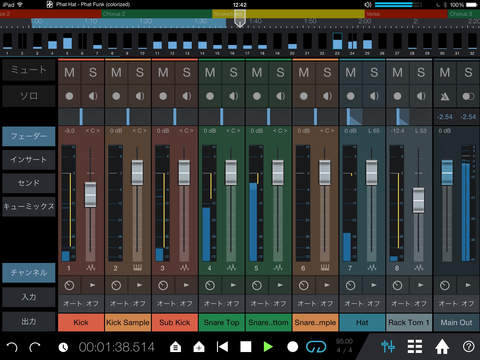Image resolution: width=480 pixels, height=360 pixels.
Task: Expand Kick channel with arrow icon
Action: pos(93,285)
